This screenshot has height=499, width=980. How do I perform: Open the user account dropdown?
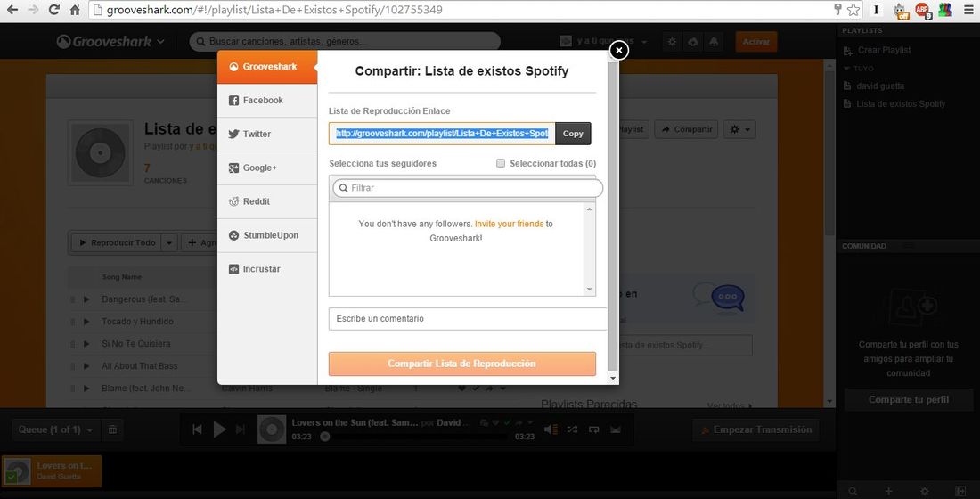coord(604,41)
